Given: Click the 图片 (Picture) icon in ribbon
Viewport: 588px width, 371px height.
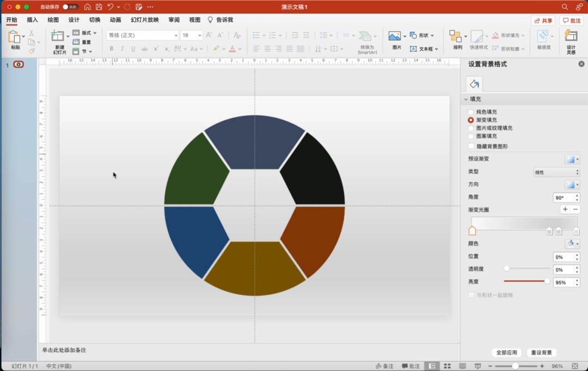Looking at the screenshot, I should [395, 36].
